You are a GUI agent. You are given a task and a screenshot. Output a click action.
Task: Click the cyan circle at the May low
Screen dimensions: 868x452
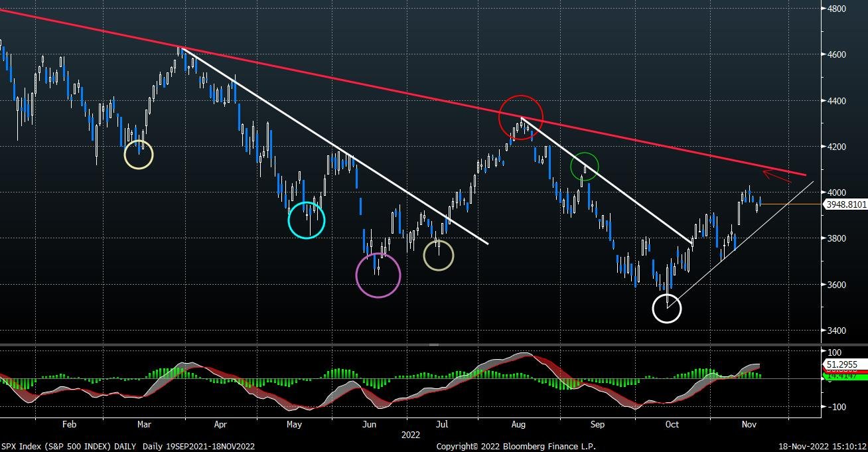pyautogui.click(x=306, y=220)
